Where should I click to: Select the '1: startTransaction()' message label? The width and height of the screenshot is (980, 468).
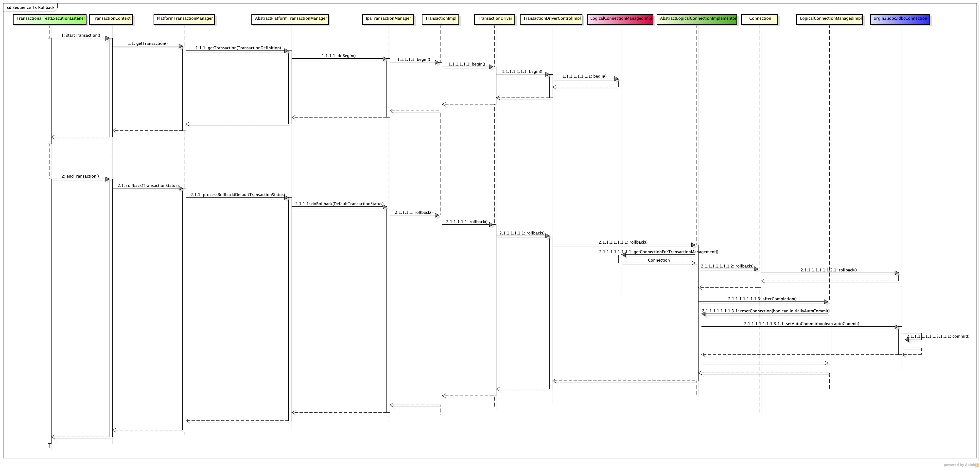click(x=80, y=35)
